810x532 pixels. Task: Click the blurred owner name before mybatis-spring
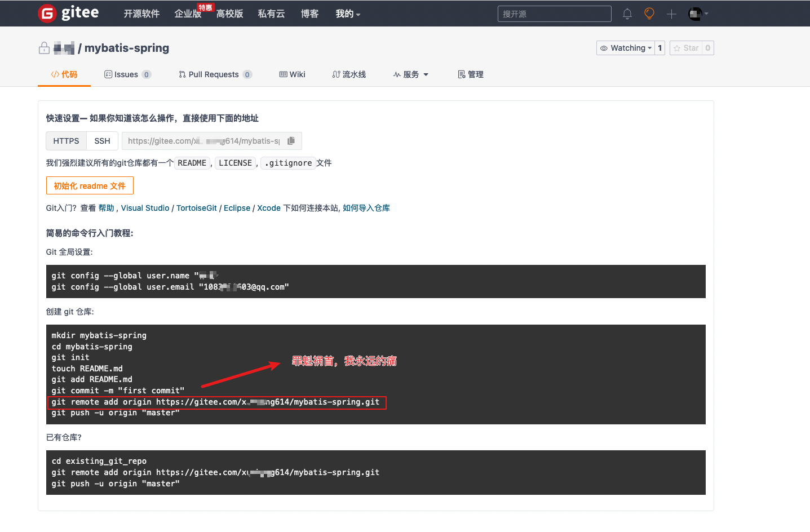click(64, 48)
